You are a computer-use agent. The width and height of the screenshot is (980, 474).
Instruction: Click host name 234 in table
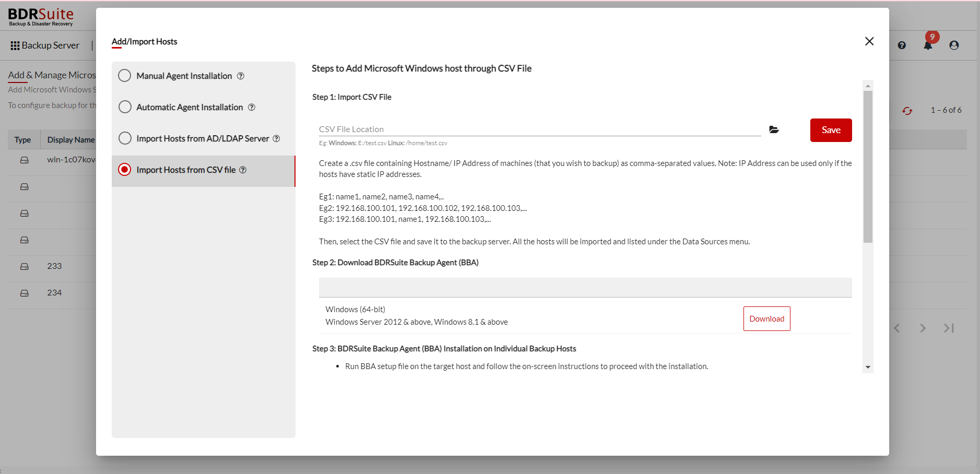(54, 293)
